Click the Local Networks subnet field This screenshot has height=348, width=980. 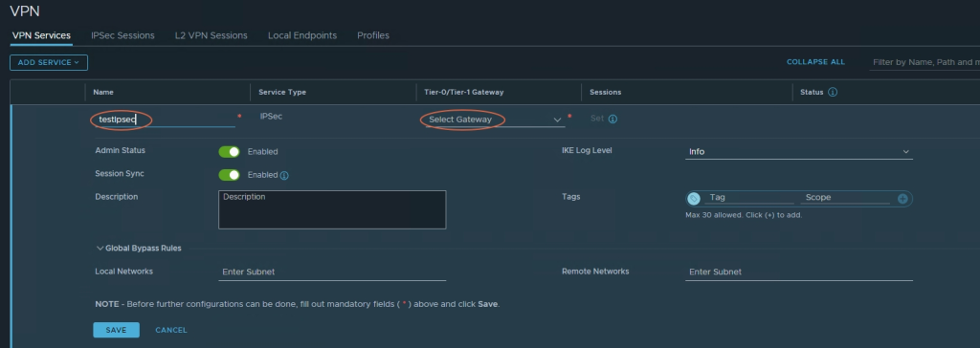coord(332,272)
